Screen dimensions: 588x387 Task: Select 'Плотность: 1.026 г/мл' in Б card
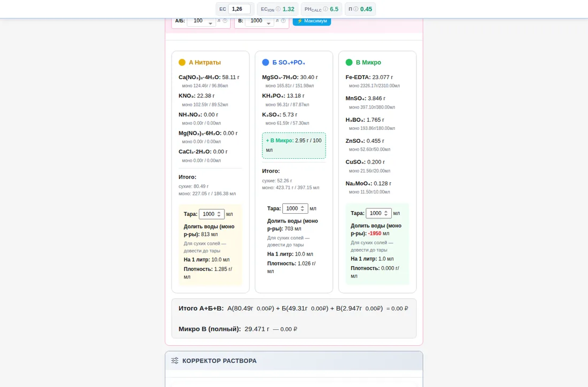(292, 267)
